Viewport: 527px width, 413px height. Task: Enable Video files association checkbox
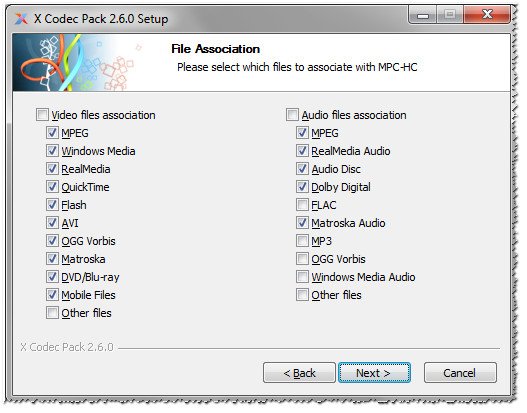[x=42, y=115]
